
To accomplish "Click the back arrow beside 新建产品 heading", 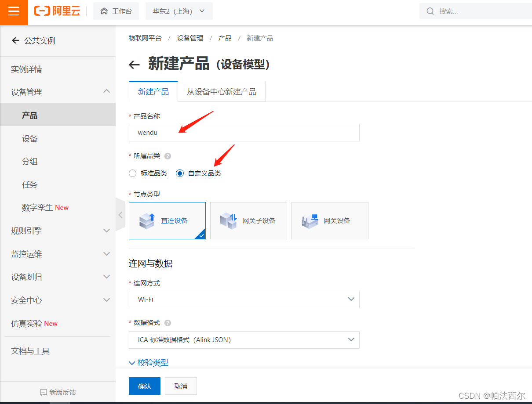I will (134, 65).
